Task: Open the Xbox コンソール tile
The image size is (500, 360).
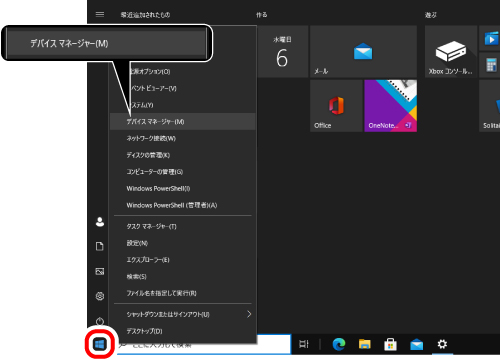Action: coord(451,51)
